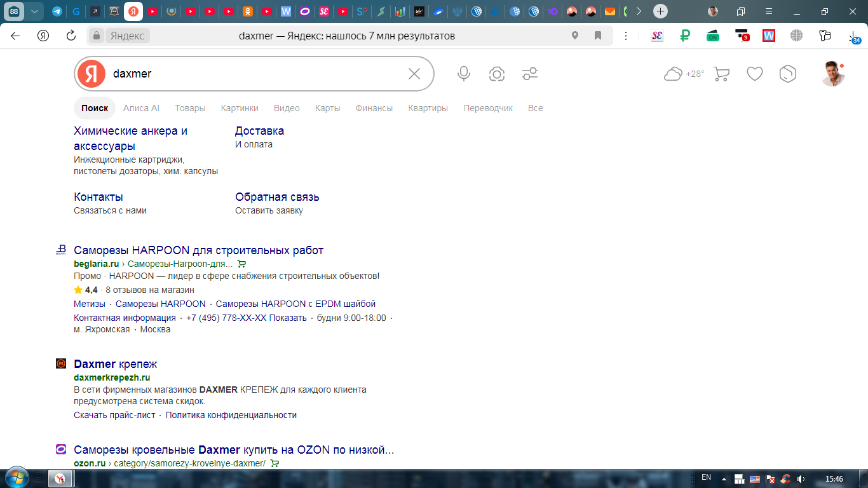Click the Скачать прайс-лист link

coord(114,415)
